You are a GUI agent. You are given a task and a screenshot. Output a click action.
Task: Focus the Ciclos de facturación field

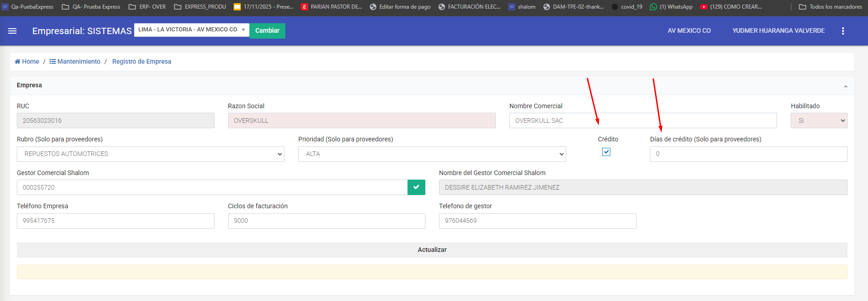326,221
